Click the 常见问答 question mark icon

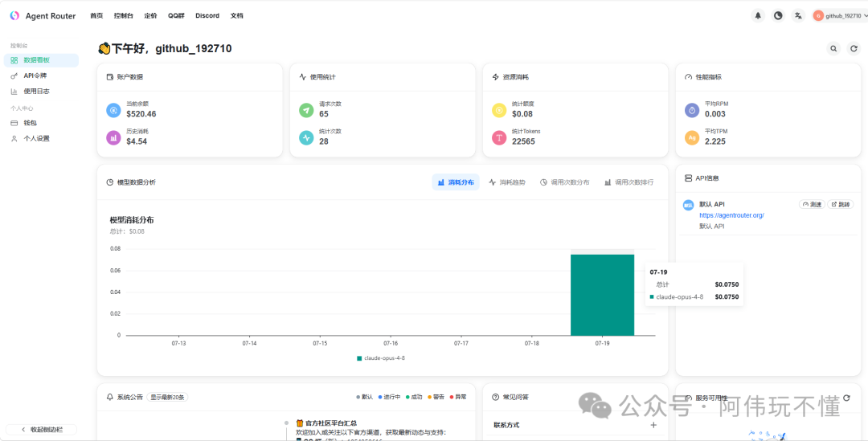[495, 398]
